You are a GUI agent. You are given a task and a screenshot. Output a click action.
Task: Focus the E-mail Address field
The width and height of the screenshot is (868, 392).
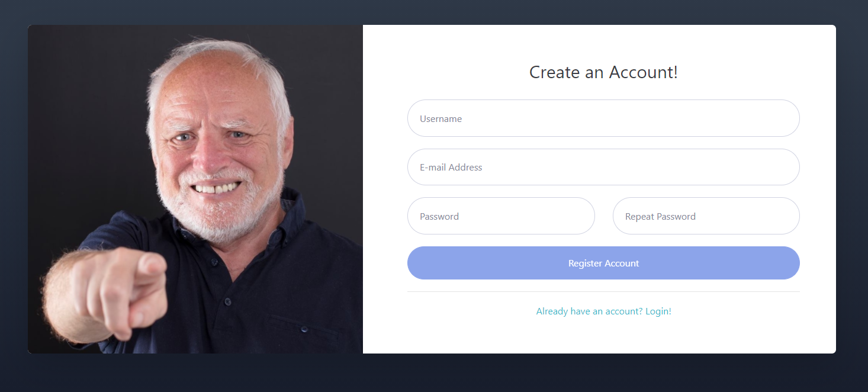pyautogui.click(x=603, y=167)
